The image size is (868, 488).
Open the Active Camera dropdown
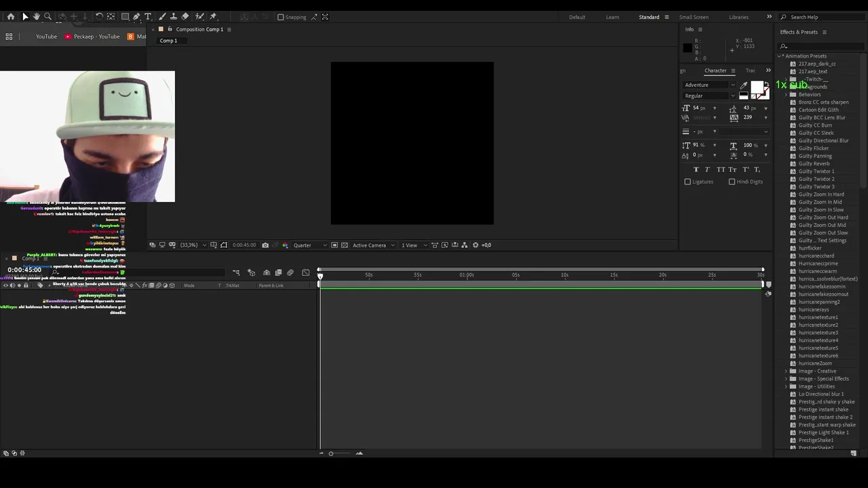[374, 245]
